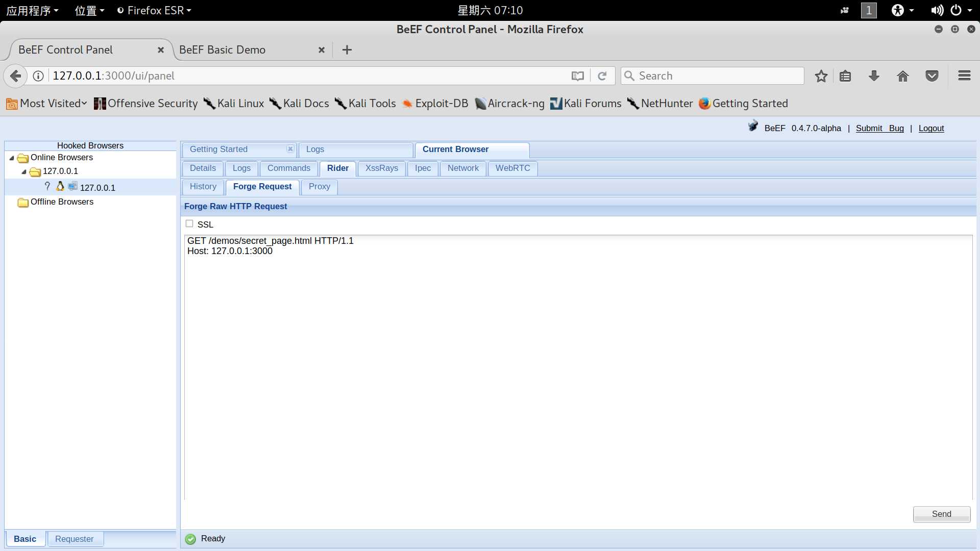Bookmark this page with the star icon

[821, 76]
